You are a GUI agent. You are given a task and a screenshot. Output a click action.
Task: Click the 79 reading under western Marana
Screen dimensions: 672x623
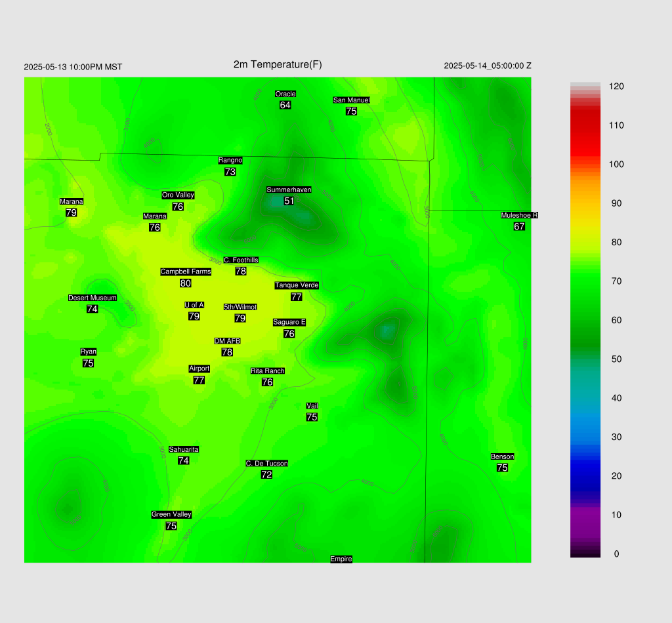[x=71, y=212]
